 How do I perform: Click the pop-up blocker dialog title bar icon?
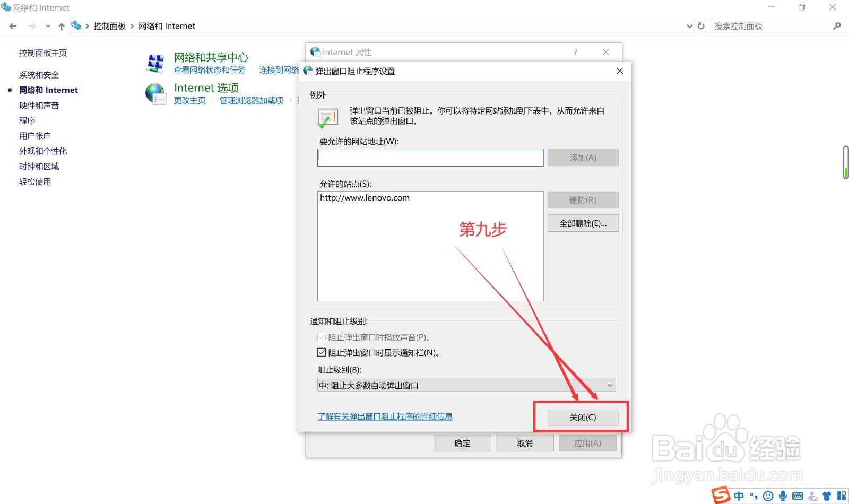tap(308, 71)
